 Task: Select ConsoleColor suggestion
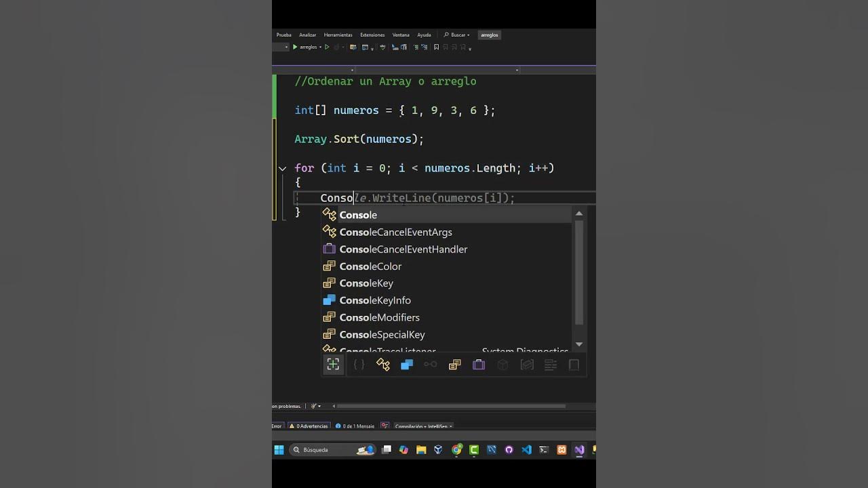pos(446,266)
